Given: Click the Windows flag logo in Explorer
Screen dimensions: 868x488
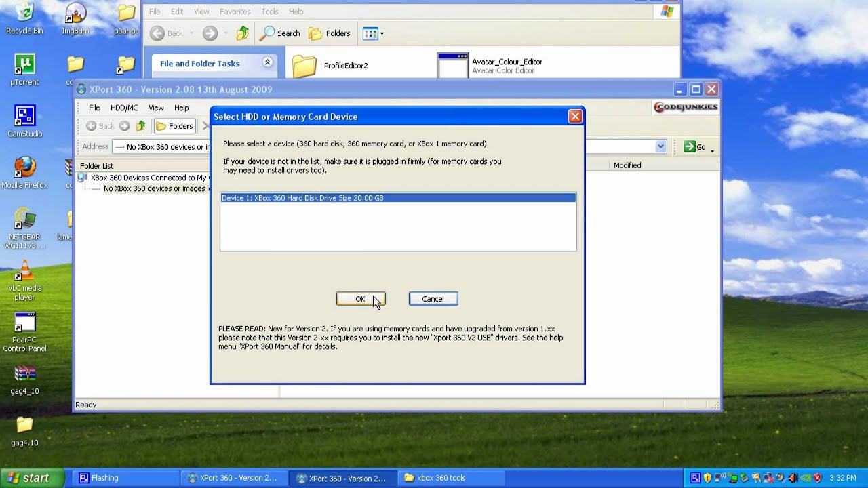Looking at the screenshot, I should coord(667,12).
